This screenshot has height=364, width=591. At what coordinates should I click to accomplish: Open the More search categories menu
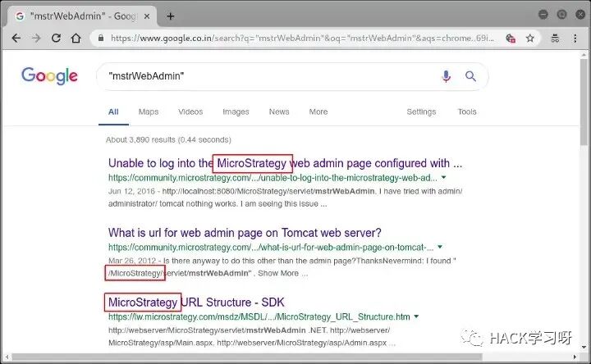point(318,111)
